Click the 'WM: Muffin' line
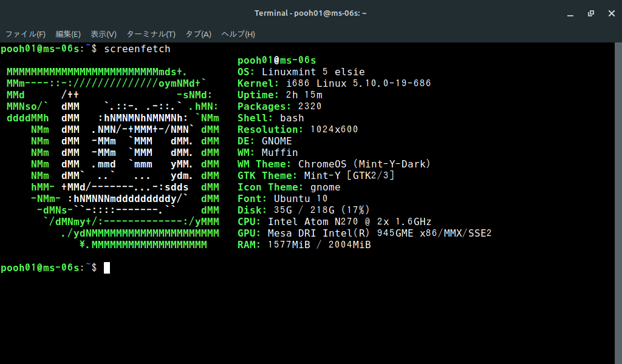 click(268, 152)
